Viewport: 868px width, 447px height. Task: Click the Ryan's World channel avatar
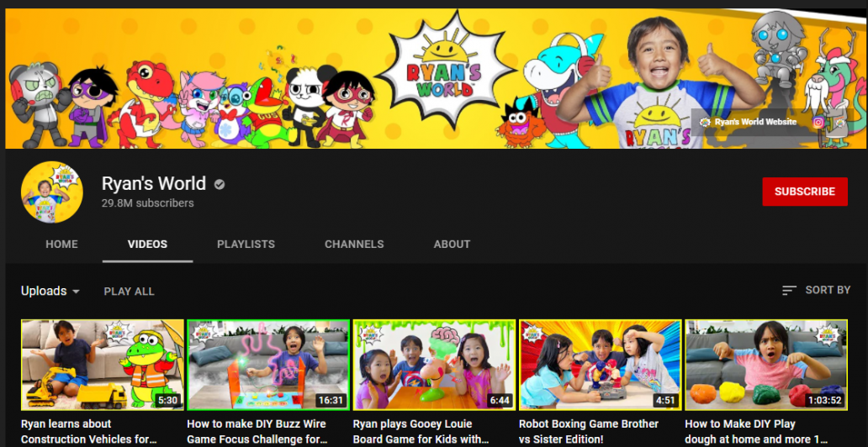pyautogui.click(x=52, y=192)
